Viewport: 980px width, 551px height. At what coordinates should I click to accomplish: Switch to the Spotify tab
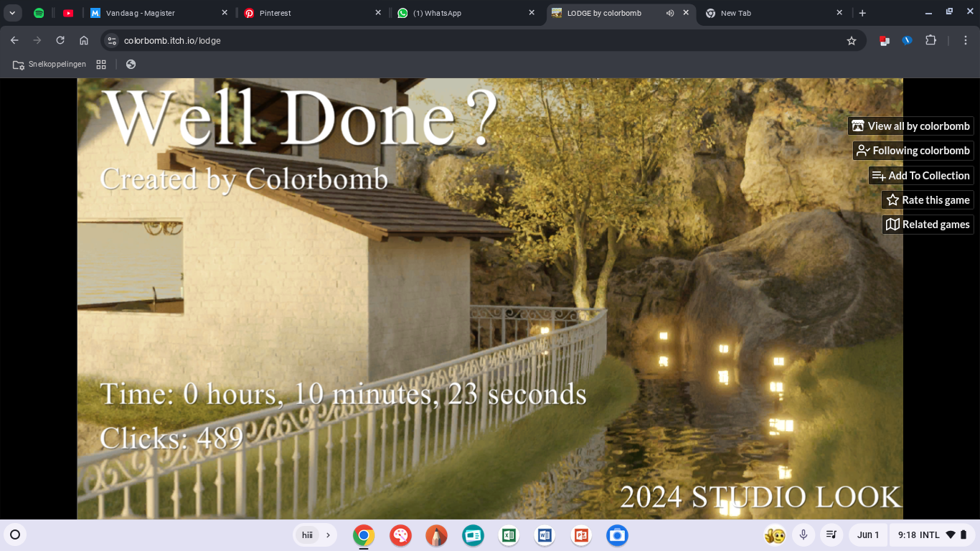click(x=39, y=13)
